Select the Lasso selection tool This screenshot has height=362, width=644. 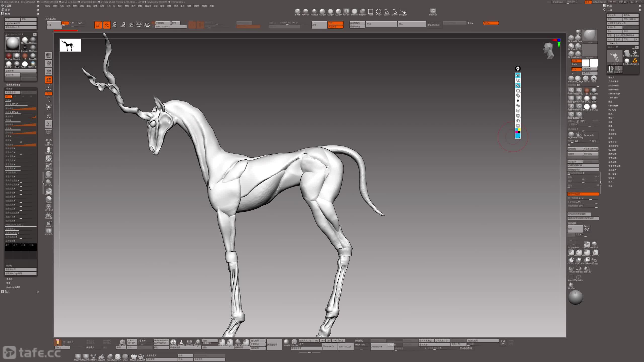pyautogui.click(x=387, y=12)
